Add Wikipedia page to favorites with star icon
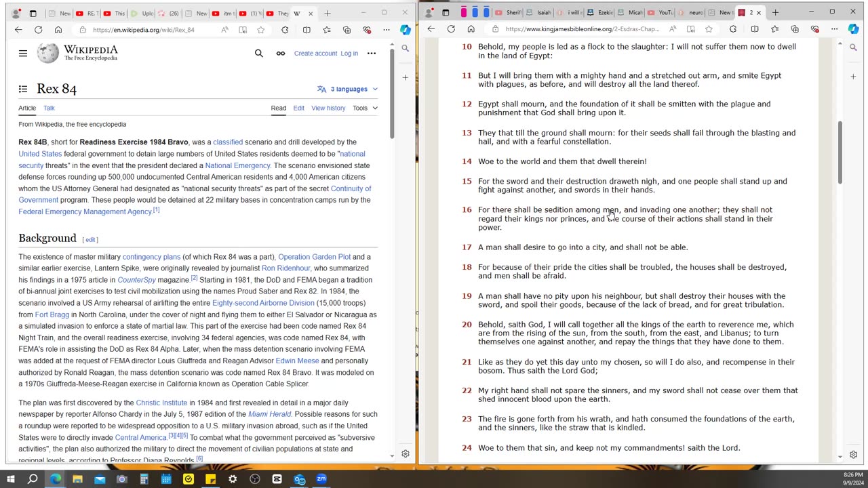868x488 pixels. click(260, 30)
